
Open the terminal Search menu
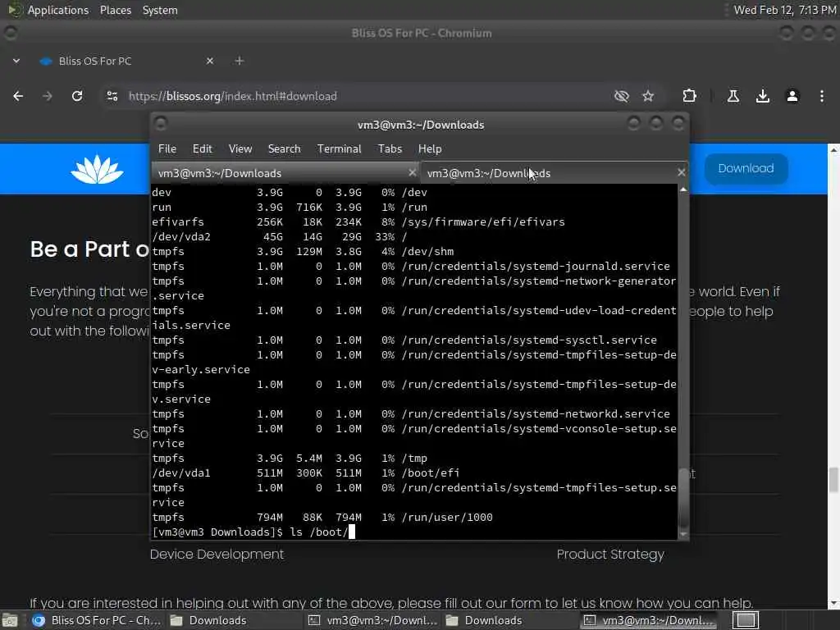[284, 148]
